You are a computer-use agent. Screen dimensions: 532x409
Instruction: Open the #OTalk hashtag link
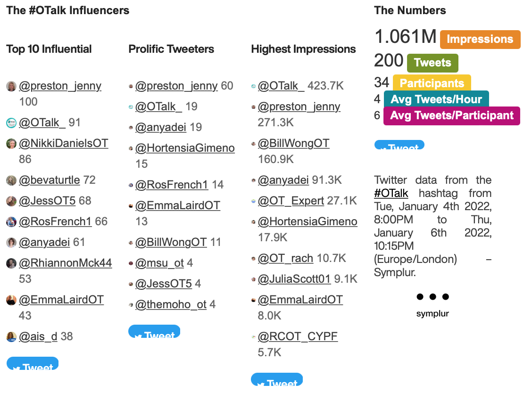[x=391, y=193]
